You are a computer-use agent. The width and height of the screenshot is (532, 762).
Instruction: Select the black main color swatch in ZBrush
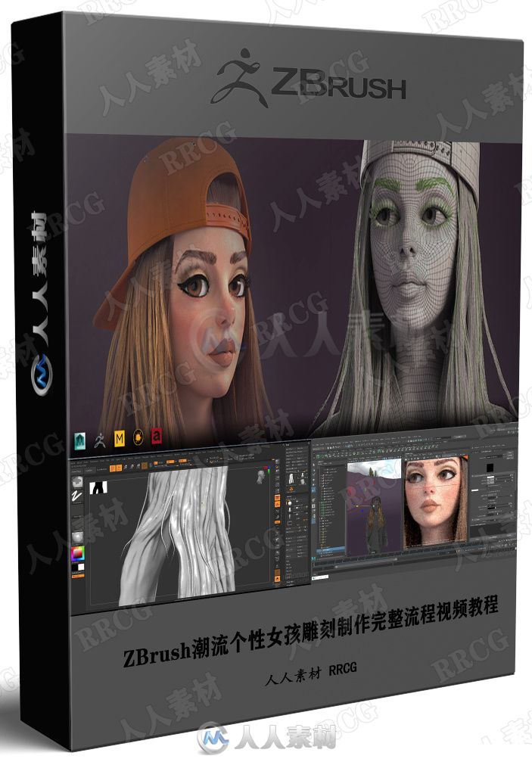point(74,567)
